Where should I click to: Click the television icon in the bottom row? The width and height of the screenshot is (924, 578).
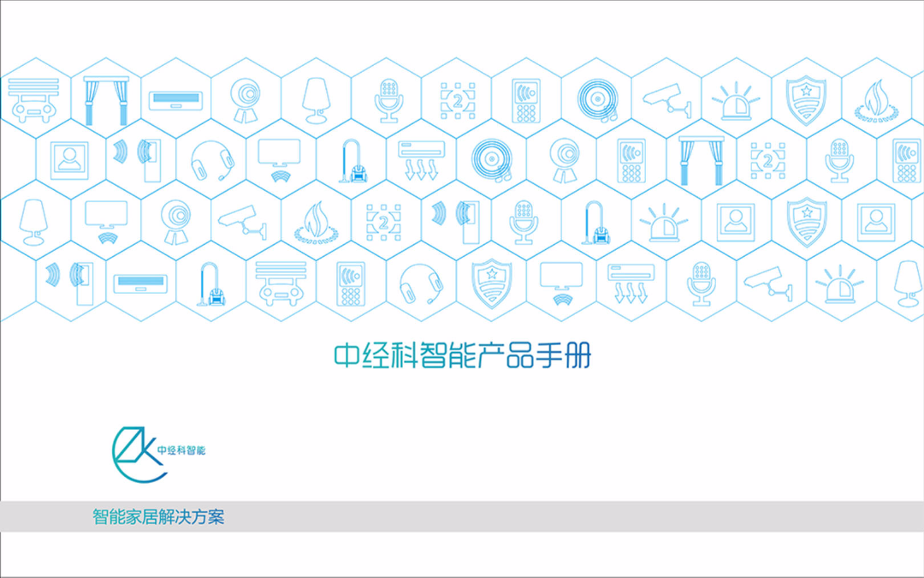[x=561, y=281]
